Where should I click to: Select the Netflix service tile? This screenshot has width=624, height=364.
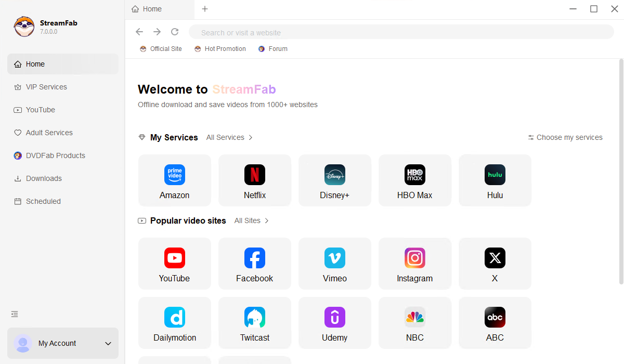tap(254, 180)
